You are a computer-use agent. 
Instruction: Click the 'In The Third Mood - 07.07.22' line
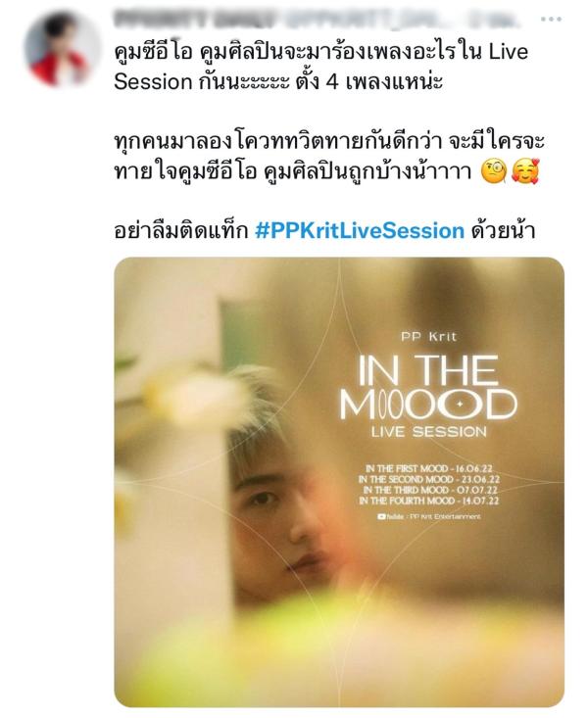[x=430, y=490]
